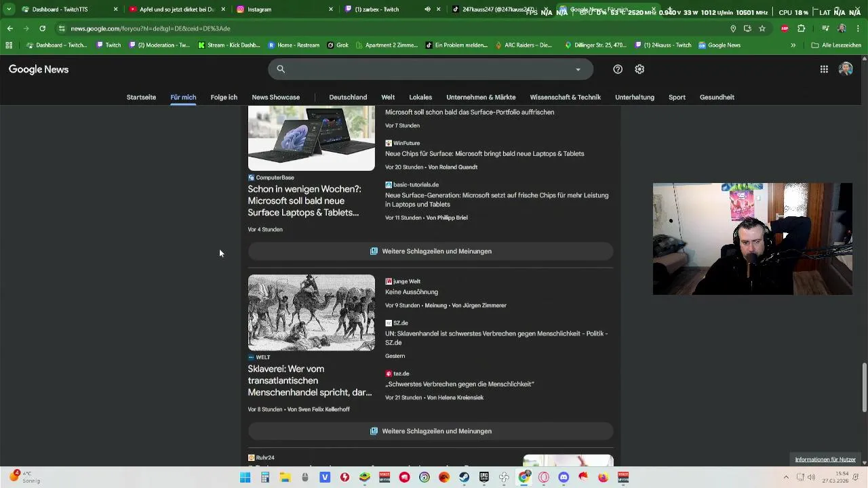Reload the page with the refresh icon
Viewport: 868px width, 488px height.
point(42,28)
